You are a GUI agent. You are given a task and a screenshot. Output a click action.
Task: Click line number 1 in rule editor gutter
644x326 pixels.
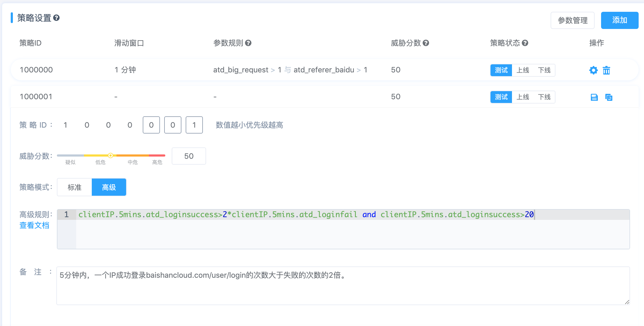(67, 214)
